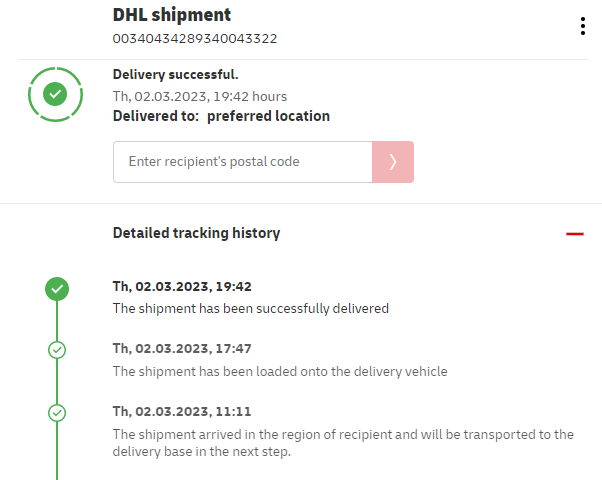602x480 pixels.
Task: Click into the recipient's postal code field
Action: [242, 162]
